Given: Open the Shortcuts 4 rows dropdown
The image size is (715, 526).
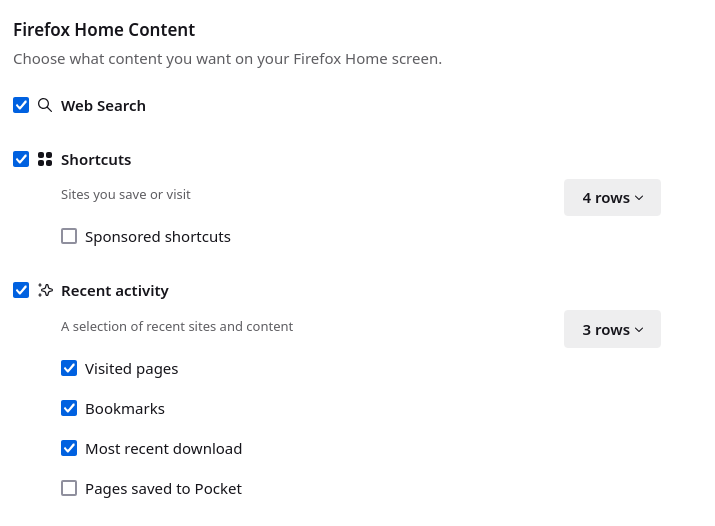Looking at the screenshot, I should coord(612,197).
